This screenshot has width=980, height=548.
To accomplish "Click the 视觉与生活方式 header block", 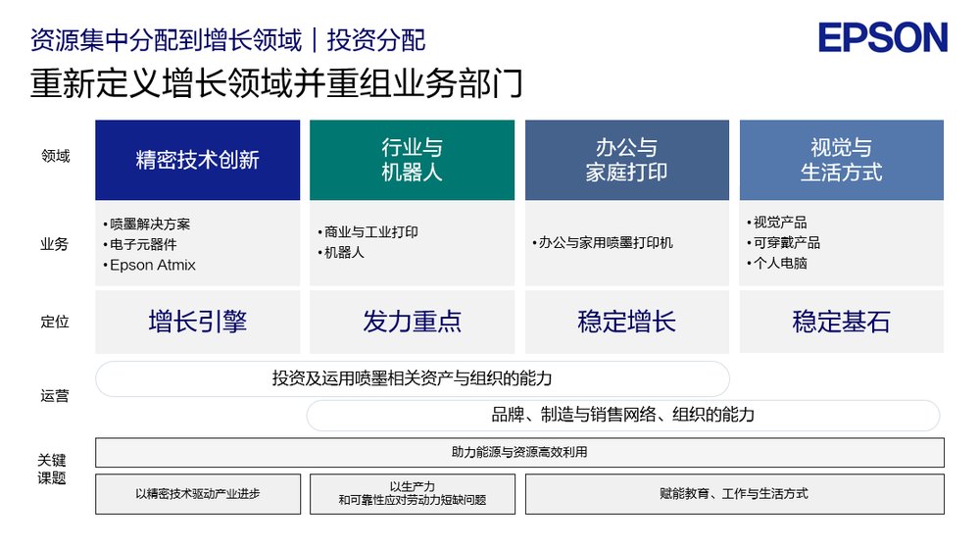I will pos(841,160).
